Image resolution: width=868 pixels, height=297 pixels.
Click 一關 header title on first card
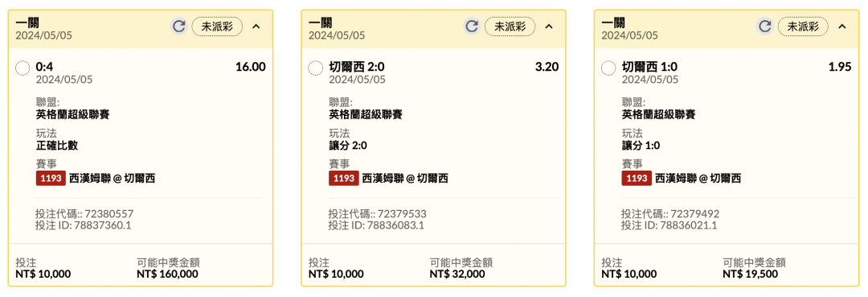27,23
